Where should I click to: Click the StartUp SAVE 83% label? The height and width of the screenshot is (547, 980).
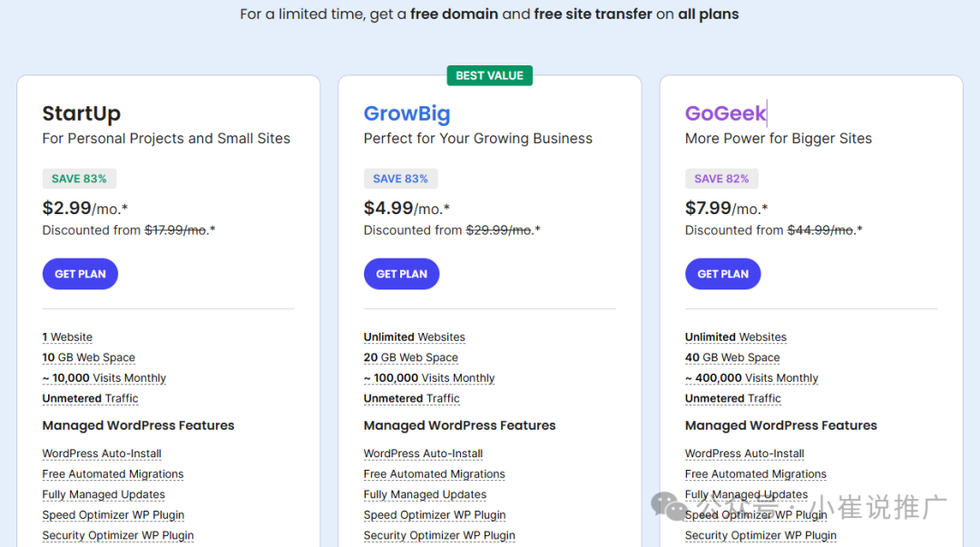click(x=79, y=179)
